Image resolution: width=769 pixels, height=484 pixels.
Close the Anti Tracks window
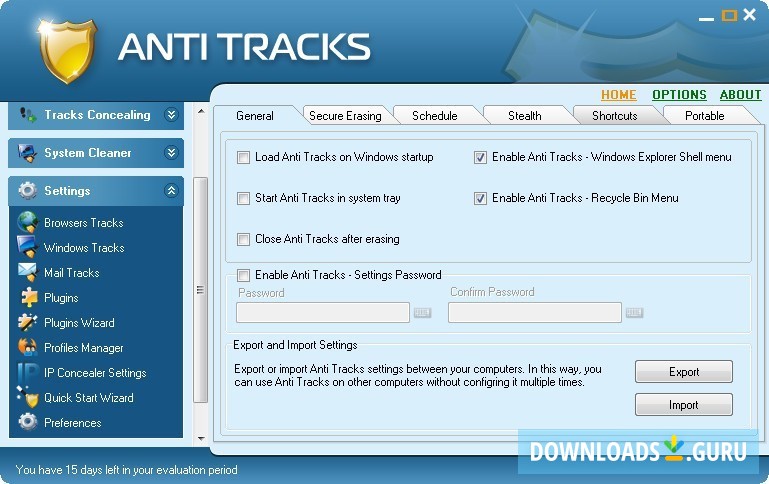point(750,15)
